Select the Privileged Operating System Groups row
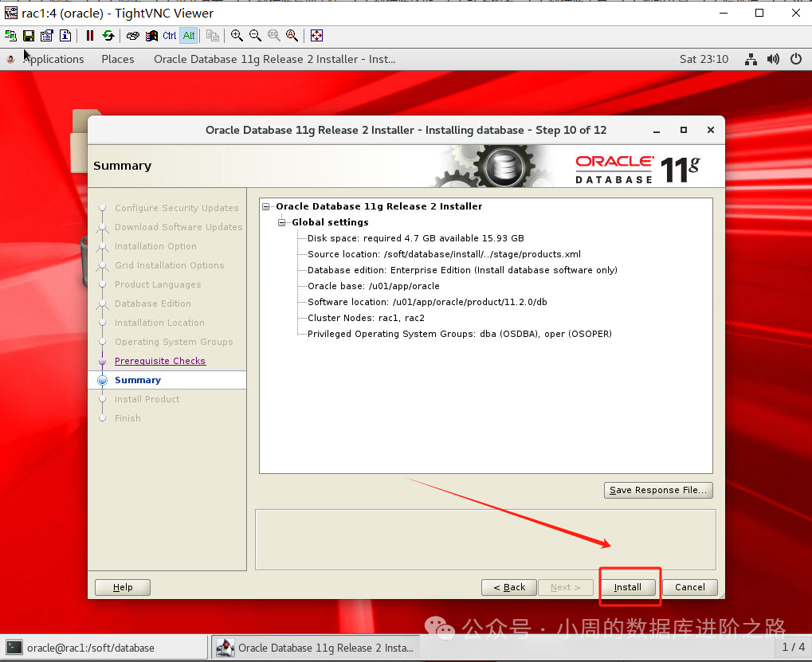This screenshot has width=812, height=662. pyautogui.click(x=459, y=334)
